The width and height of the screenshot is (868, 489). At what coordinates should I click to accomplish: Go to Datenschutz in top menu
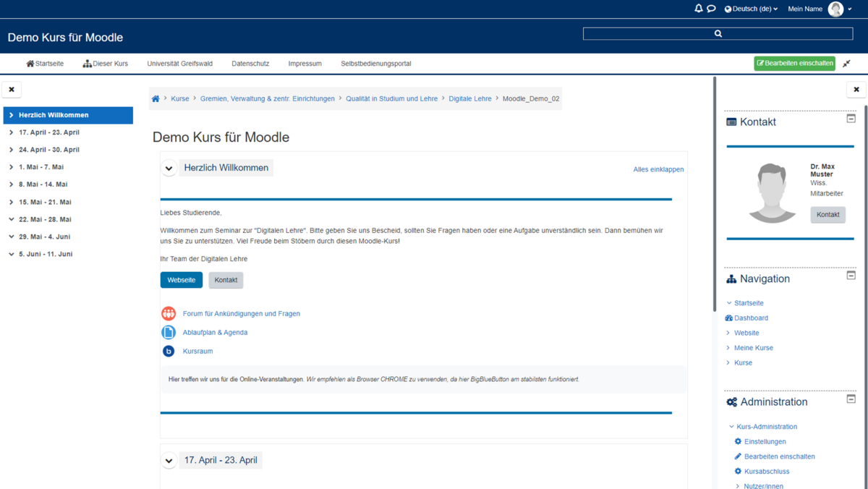click(x=250, y=64)
